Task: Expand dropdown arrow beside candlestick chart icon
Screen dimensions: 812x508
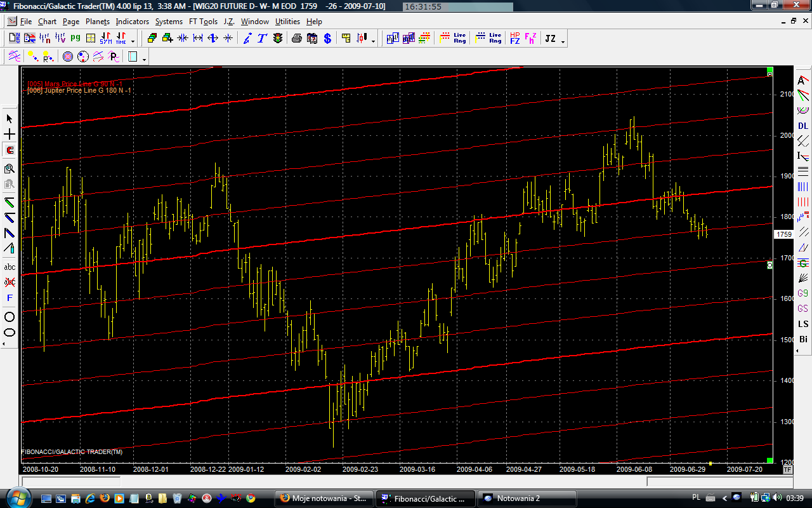Action: tap(373, 41)
